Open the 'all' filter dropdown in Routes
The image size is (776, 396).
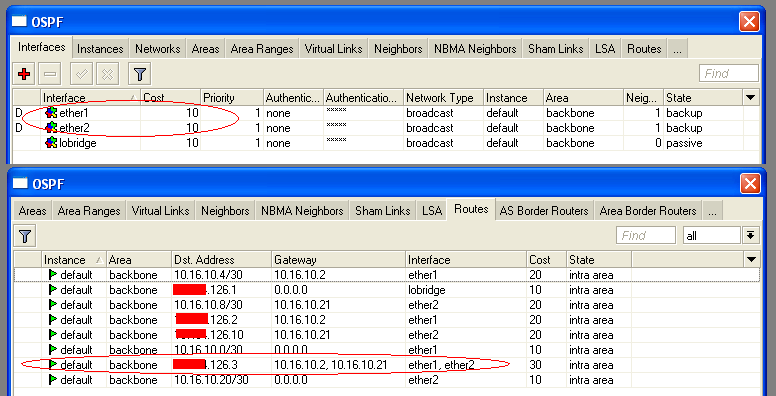712,236
